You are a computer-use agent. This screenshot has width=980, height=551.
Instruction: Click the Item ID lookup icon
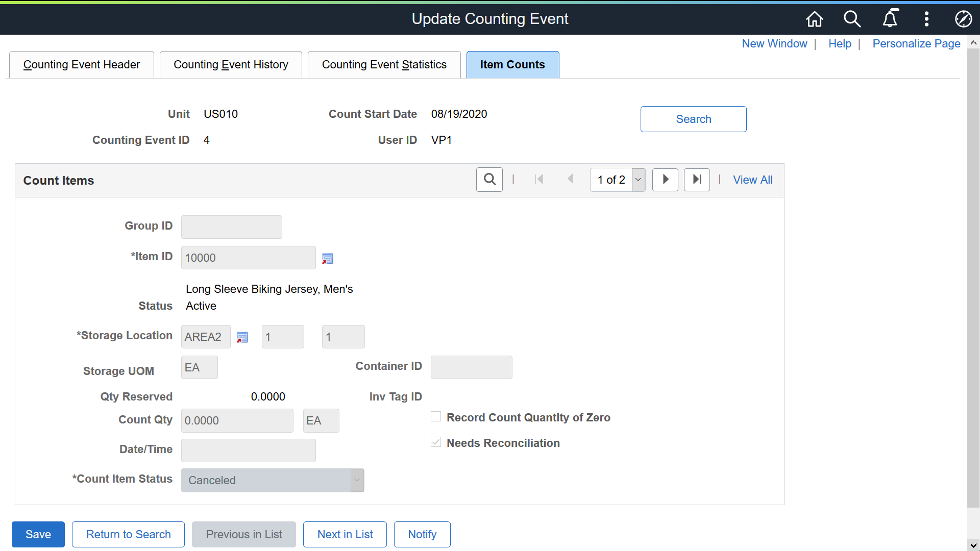point(327,259)
